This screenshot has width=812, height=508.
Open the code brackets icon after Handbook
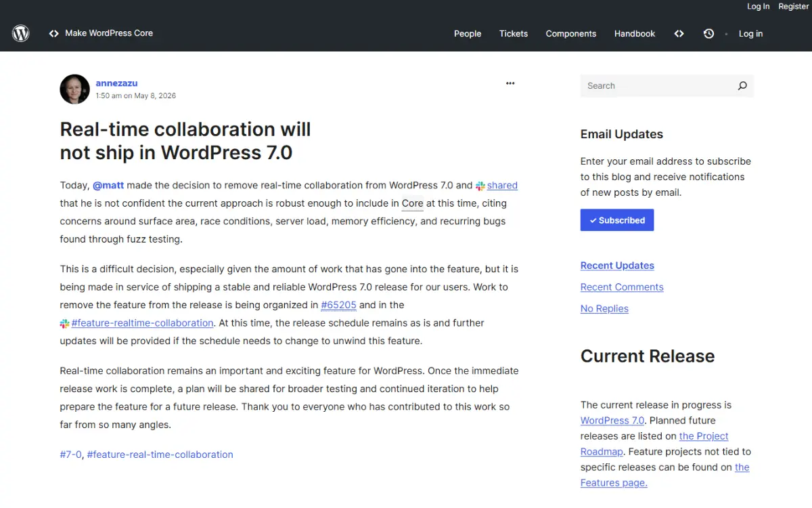[x=679, y=33]
